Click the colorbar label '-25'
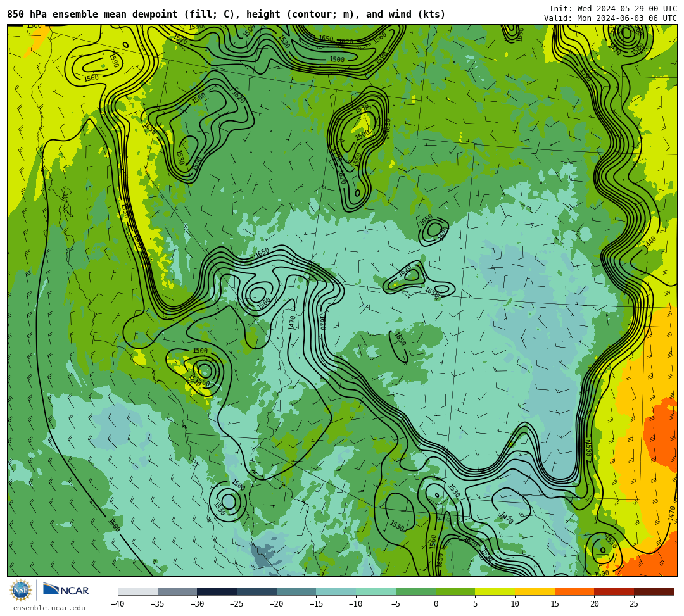The image size is (684, 616). coord(237,604)
